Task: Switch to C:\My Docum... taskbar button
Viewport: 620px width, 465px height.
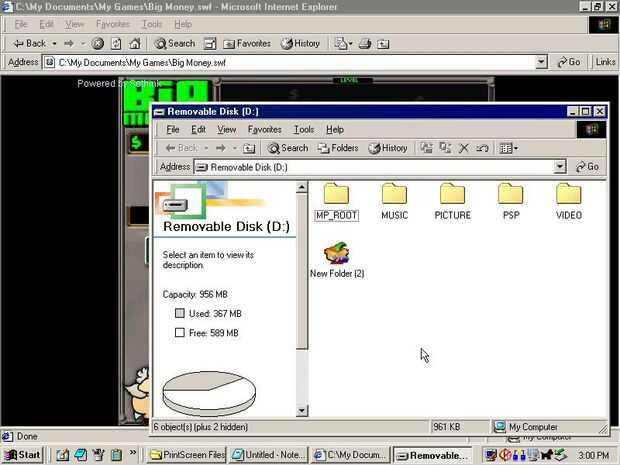Action: pos(350,456)
